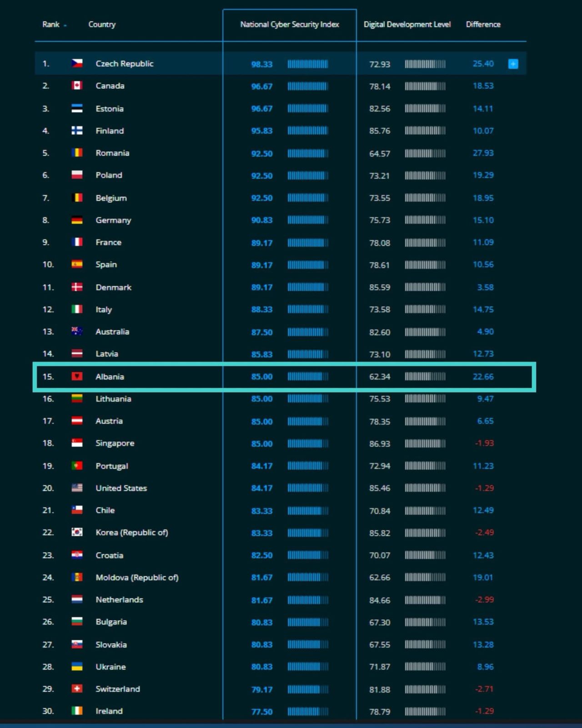
Task: Open Moldova (Republic of) country link
Action: click(x=137, y=577)
